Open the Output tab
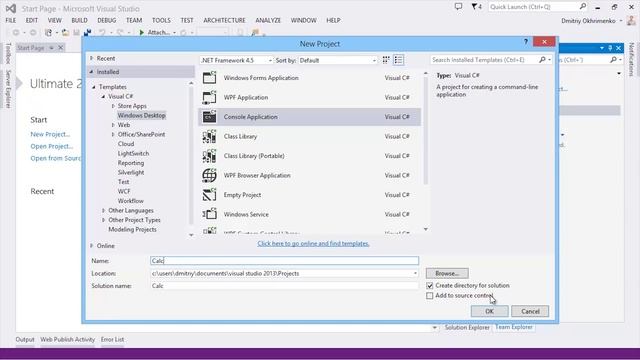This screenshot has height=360, width=640. (x=25, y=340)
